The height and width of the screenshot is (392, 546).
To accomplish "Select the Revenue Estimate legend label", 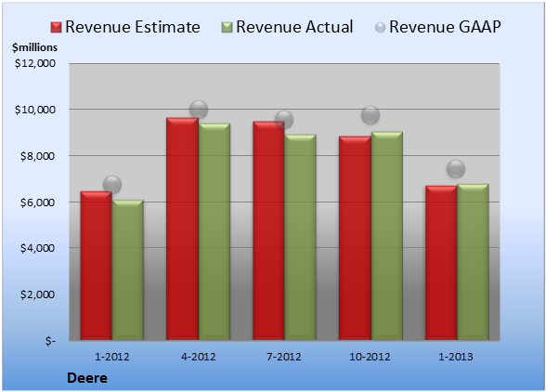I will point(133,27).
